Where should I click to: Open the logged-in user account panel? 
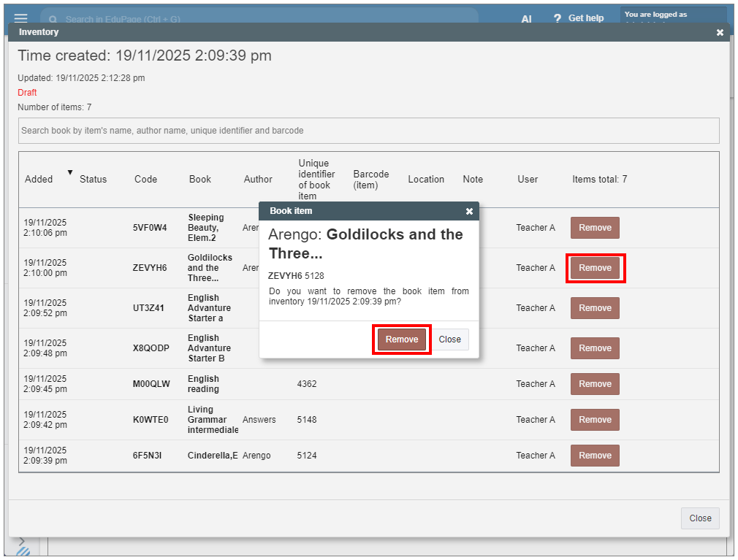coord(673,16)
